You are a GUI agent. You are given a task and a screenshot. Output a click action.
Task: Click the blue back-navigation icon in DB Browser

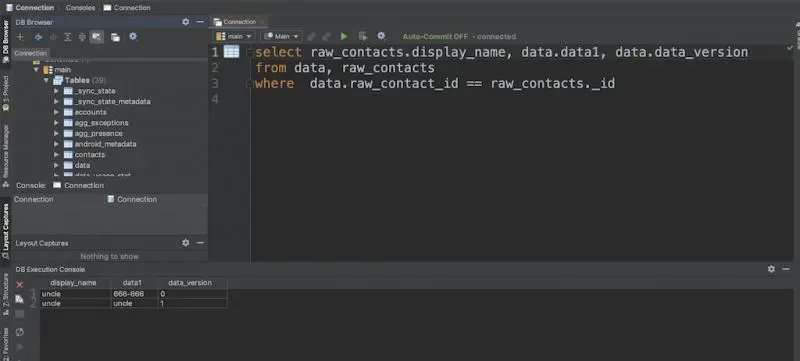pos(38,37)
